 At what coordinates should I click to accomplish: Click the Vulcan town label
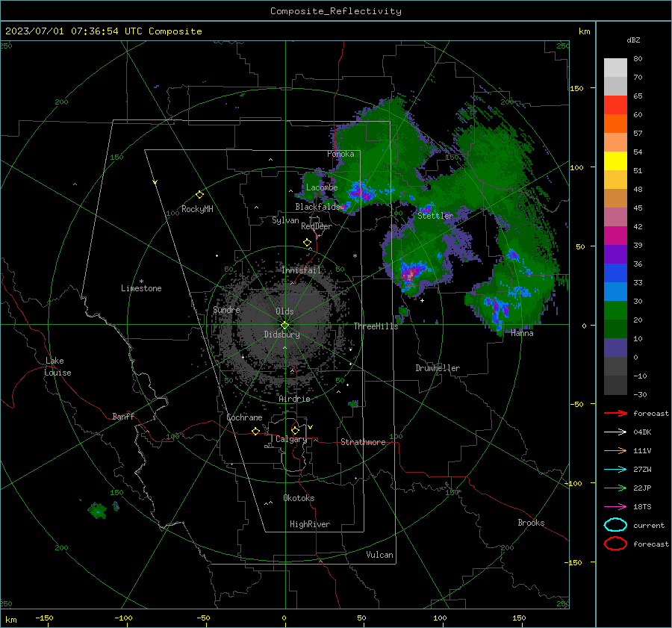pyautogui.click(x=379, y=555)
